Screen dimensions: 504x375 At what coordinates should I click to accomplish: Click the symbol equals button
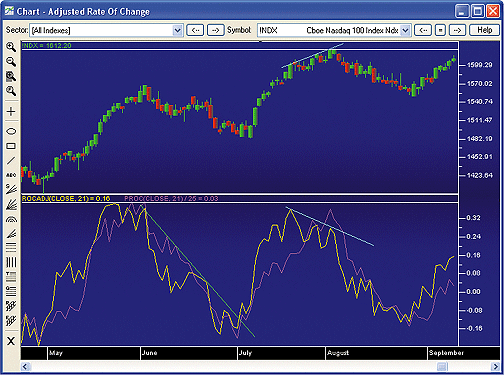[x=440, y=30]
